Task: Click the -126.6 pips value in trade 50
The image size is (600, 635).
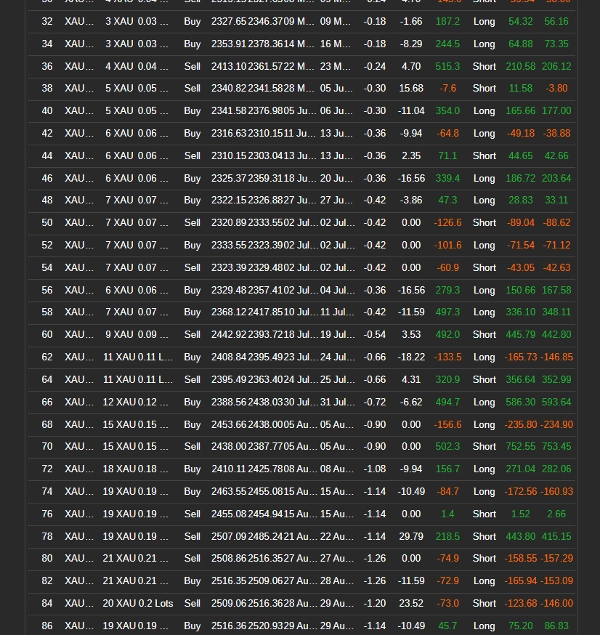Action: point(447,223)
